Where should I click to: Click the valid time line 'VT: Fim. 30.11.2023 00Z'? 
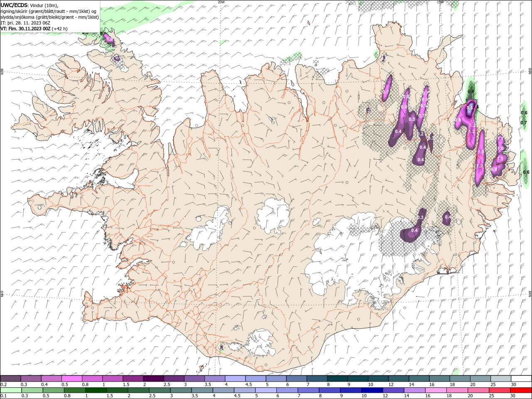point(25,29)
